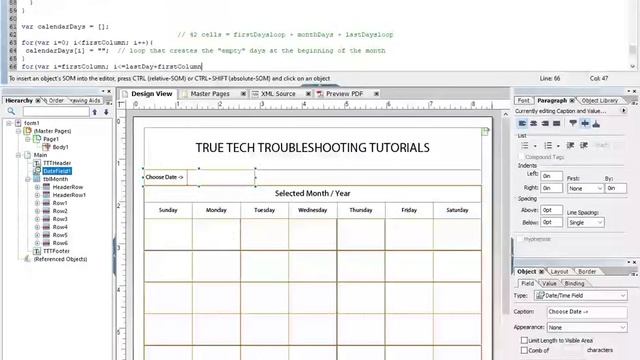Click the TTTHeader text object icon
Screen dimensions: 640x360
[x=37, y=163]
